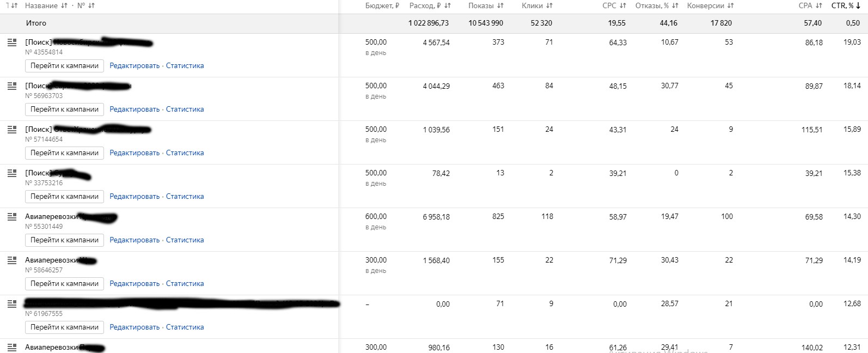Sort the table by Расход, ₽ column
The width and height of the screenshot is (868, 353).
(430, 6)
